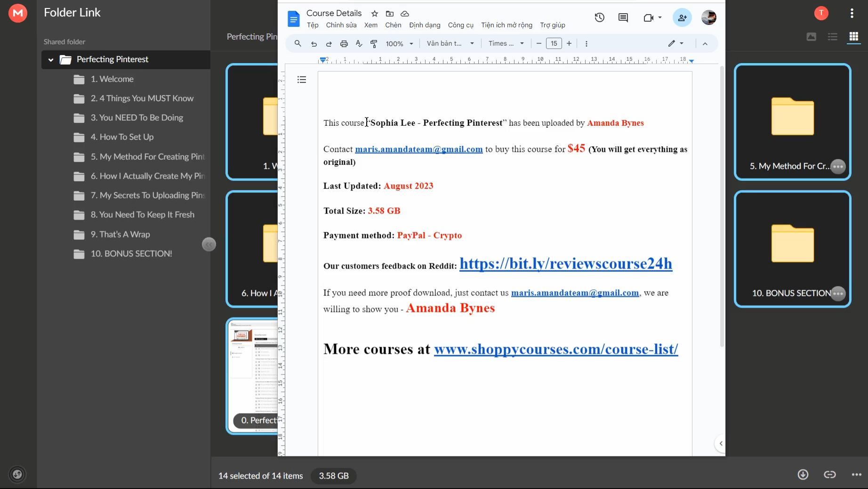The height and width of the screenshot is (489, 868).
Task: Collapse the Perfecting Pinterest folder tree
Action: click(51, 60)
